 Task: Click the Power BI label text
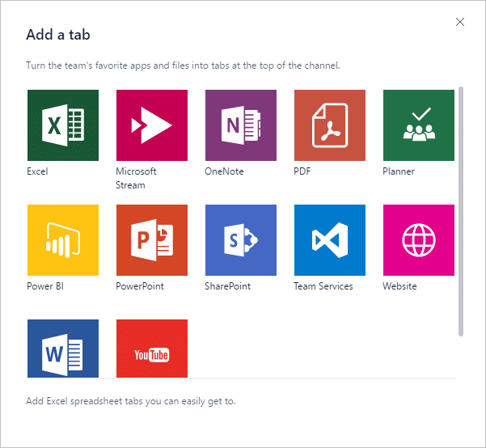[x=45, y=286]
